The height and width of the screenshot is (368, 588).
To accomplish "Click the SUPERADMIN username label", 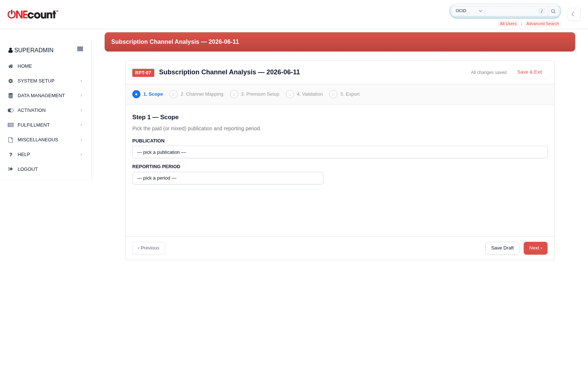I will point(34,50).
